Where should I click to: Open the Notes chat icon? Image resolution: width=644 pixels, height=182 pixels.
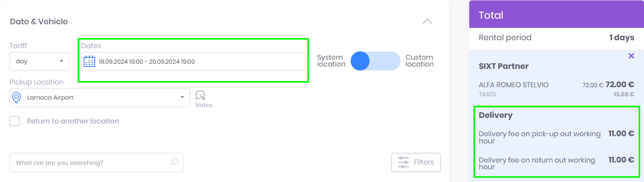tap(200, 95)
